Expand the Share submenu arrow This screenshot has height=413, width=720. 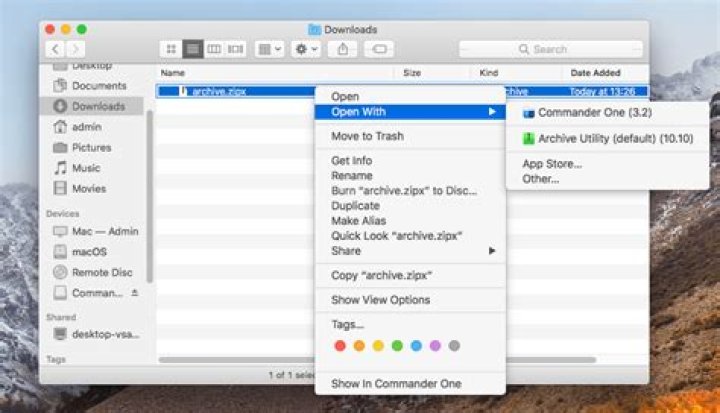point(492,251)
